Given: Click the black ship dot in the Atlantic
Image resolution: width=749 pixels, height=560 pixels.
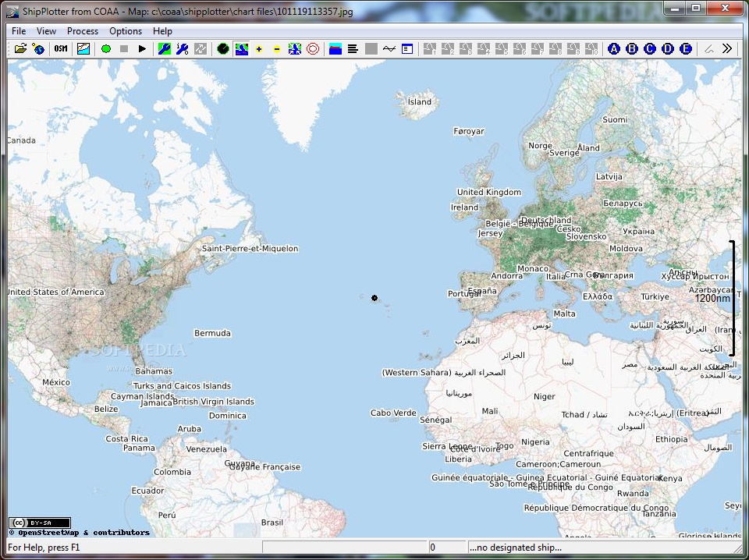Looking at the screenshot, I should [x=374, y=298].
